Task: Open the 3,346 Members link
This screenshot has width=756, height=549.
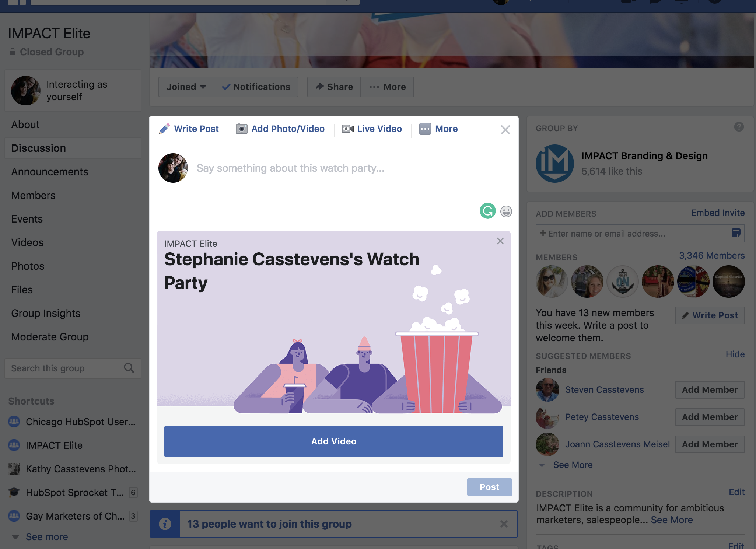Action: pos(712,256)
